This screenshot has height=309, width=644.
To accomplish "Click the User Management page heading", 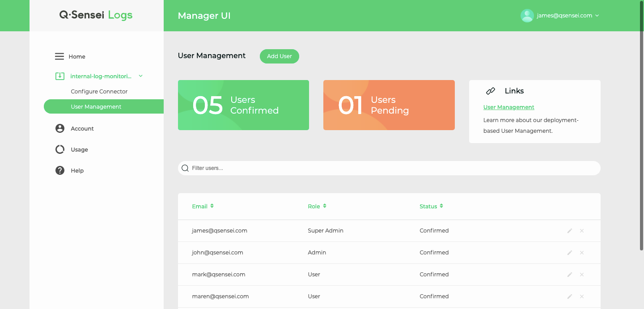I will (x=212, y=55).
